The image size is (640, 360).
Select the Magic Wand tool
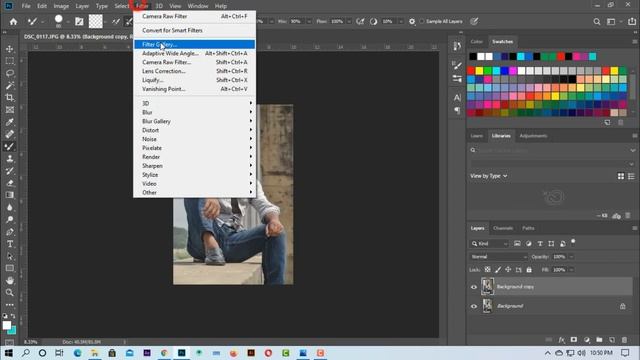coord(9,85)
